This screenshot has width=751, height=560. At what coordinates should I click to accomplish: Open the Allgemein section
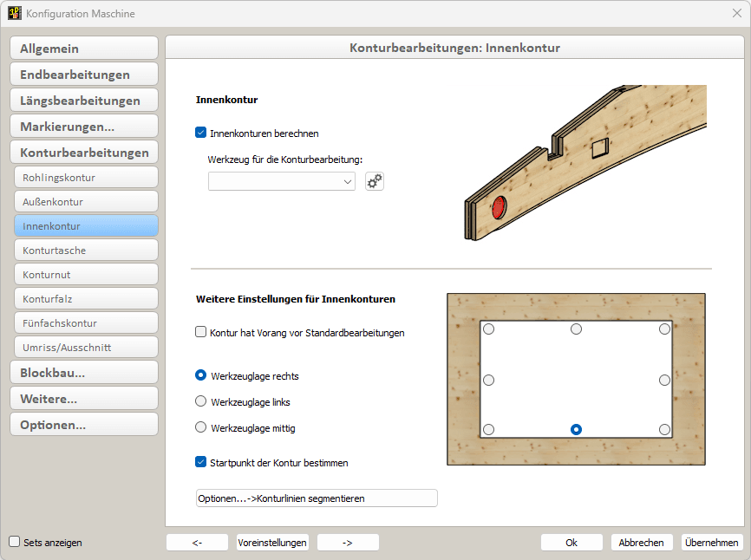tap(84, 49)
